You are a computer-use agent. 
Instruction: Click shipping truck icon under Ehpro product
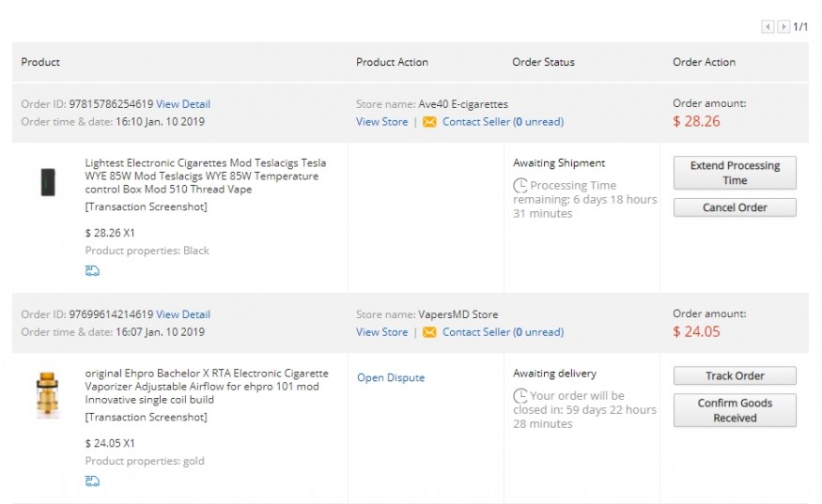92,481
